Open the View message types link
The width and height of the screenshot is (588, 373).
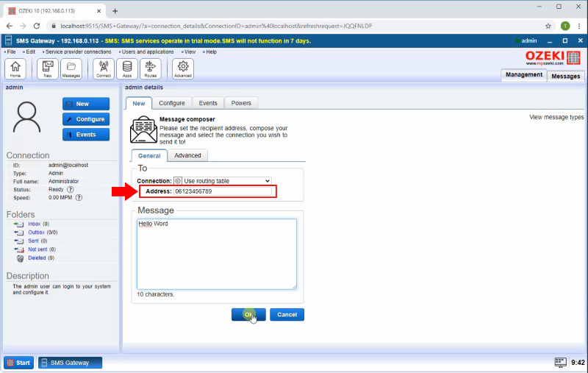pos(556,117)
